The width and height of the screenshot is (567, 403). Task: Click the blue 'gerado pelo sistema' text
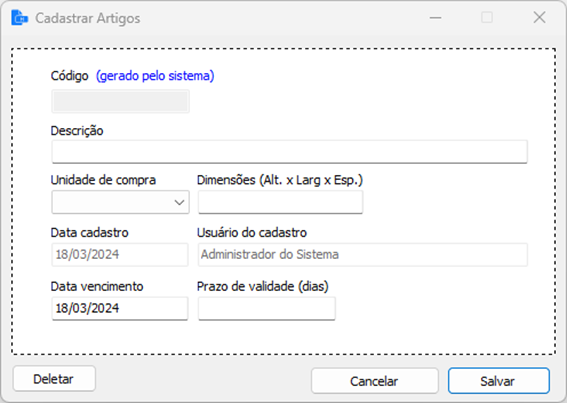tap(155, 76)
